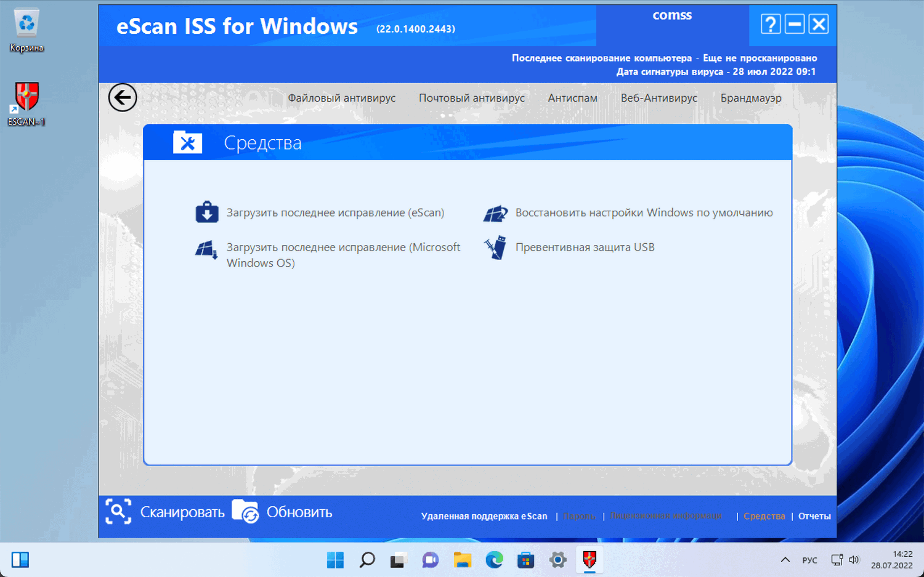Open Chat app on taskbar
This screenshot has width=924, height=577.
(430, 560)
